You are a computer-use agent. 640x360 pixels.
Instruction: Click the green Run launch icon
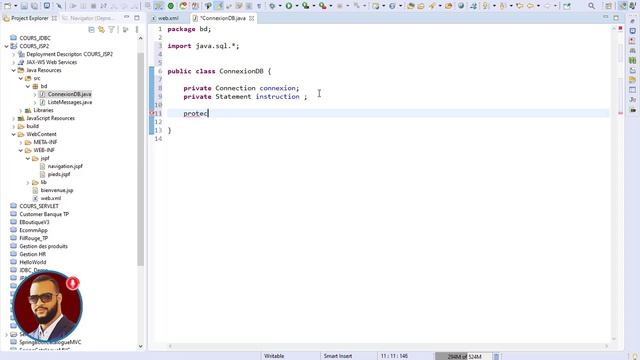pos(289,6)
